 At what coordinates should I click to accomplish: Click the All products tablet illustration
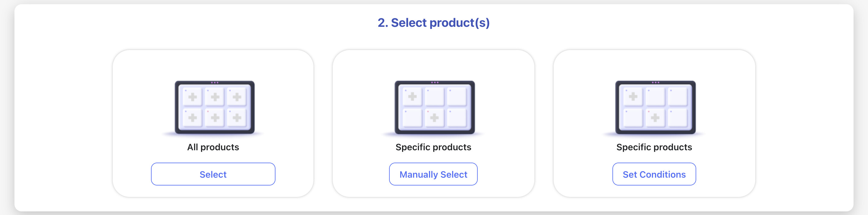click(215, 107)
